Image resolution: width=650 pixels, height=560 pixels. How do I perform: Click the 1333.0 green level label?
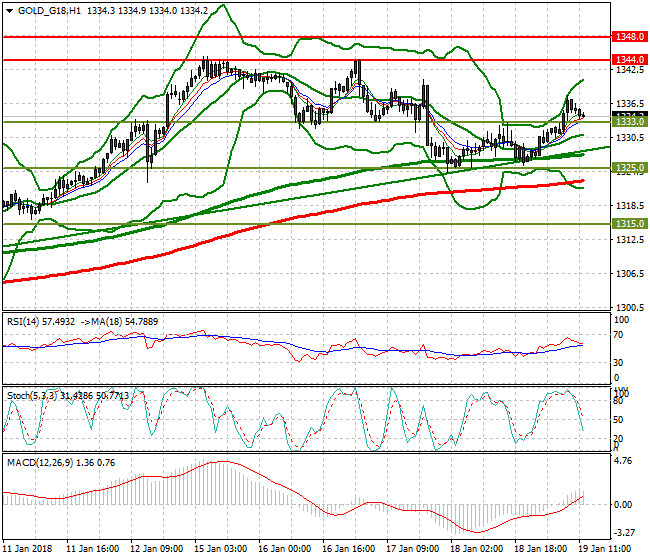(629, 122)
